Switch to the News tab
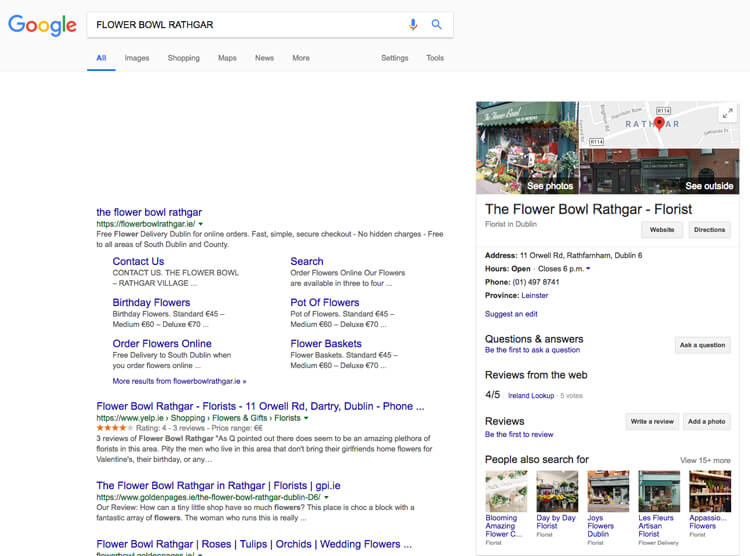The image size is (750, 556). click(265, 58)
